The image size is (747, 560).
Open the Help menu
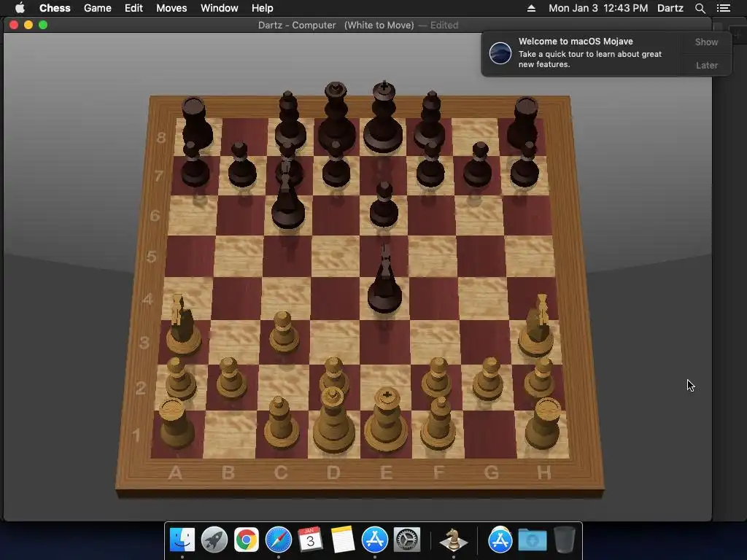point(263,8)
